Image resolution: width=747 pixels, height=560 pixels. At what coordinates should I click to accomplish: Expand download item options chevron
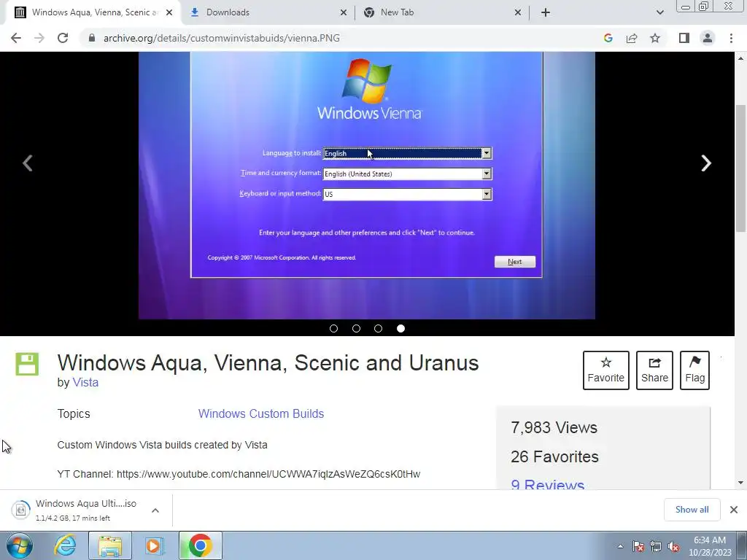155,510
